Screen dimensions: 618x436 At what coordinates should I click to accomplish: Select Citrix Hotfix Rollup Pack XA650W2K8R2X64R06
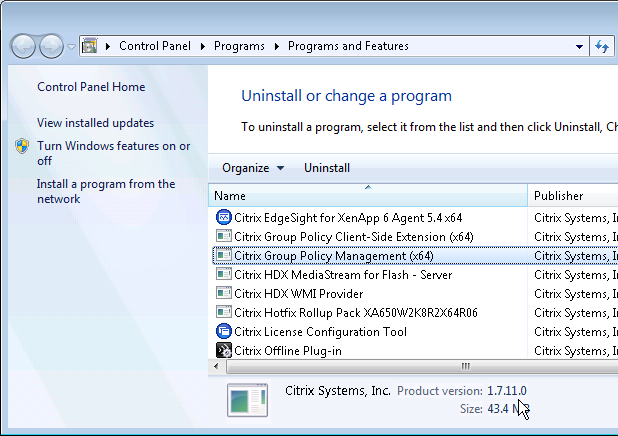(415, 313)
